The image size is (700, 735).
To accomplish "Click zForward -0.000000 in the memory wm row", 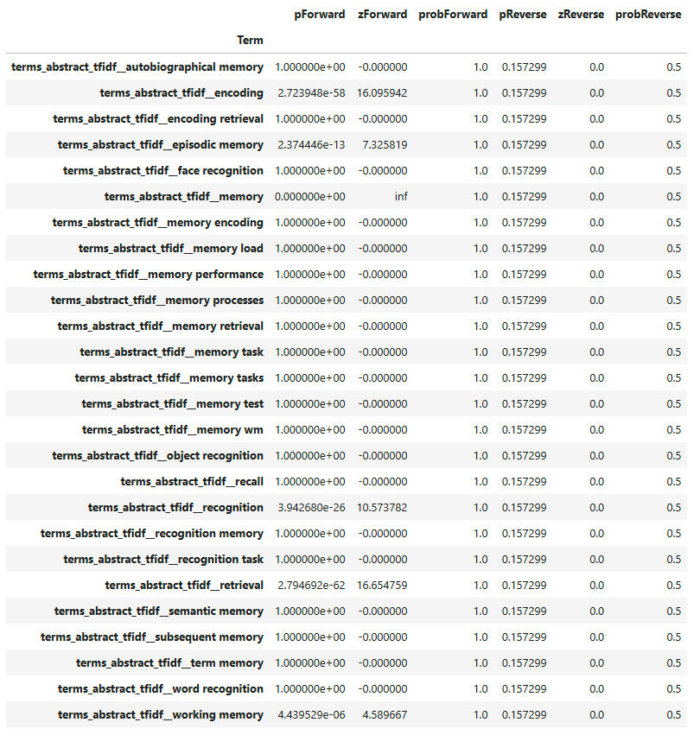I will [x=383, y=430].
